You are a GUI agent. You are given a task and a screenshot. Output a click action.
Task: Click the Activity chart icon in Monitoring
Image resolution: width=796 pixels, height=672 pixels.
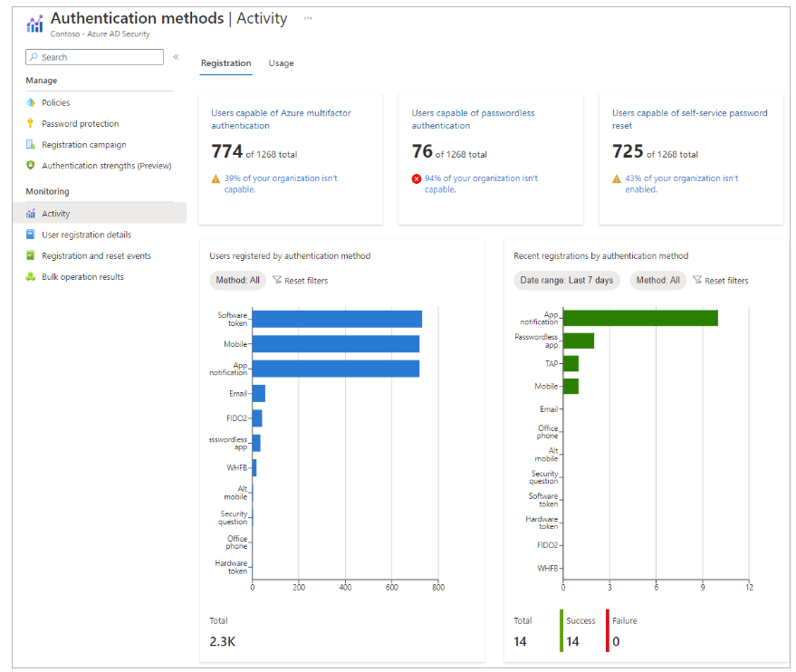pos(31,214)
